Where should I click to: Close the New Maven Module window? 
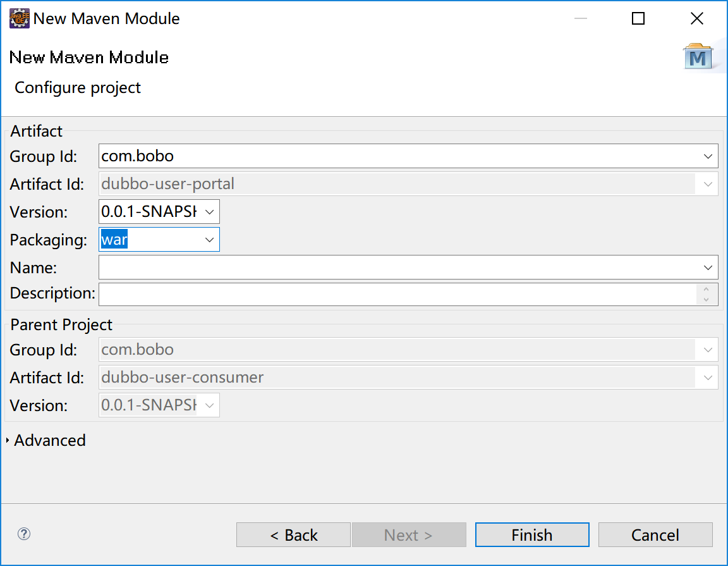click(697, 18)
